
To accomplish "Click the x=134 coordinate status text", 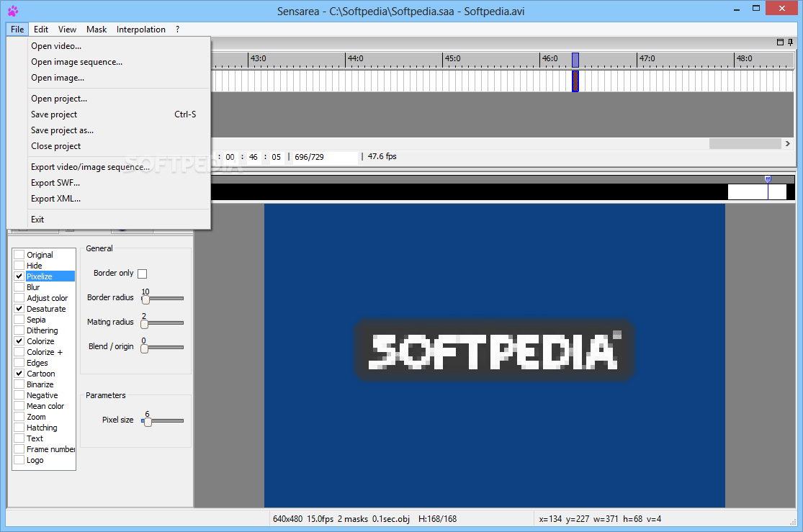I will 550,519.
